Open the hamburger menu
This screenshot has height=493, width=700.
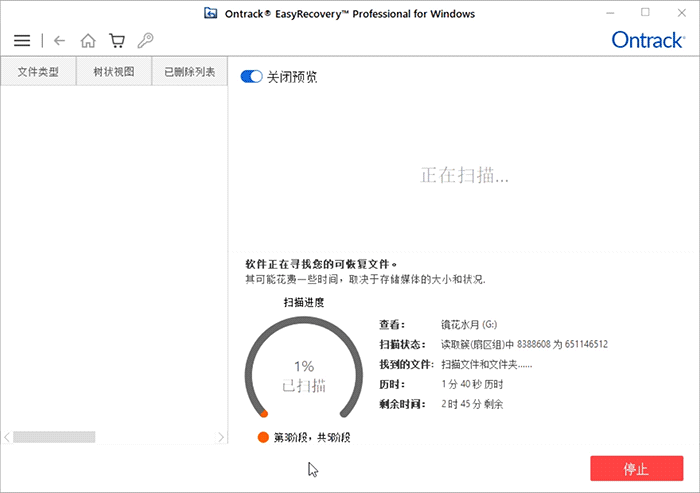[22, 41]
